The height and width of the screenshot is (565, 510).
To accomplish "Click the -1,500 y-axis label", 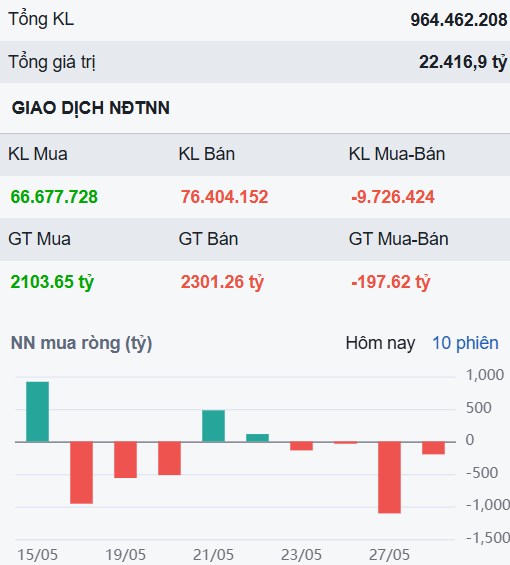I will pyautogui.click(x=488, y=538).
